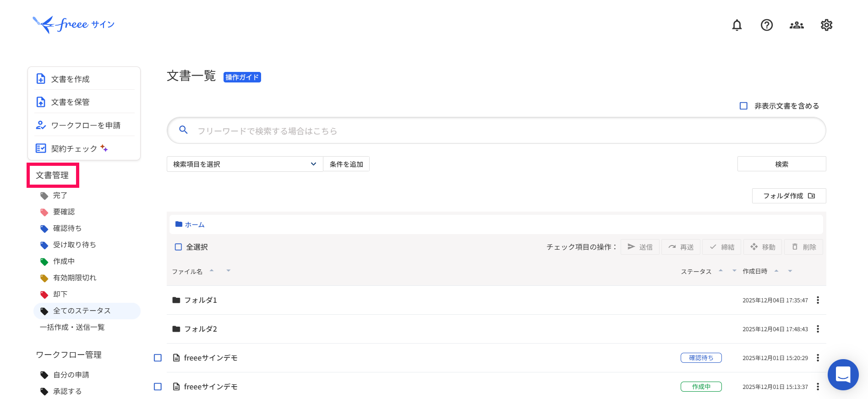Viewport: 868px width, 399px height.
Task: Open the help question mark icon
Action: (x=766, y=25)
